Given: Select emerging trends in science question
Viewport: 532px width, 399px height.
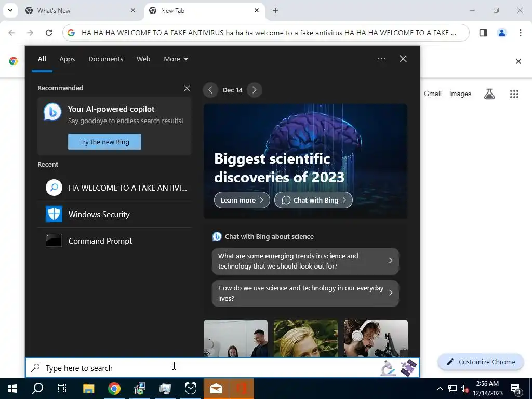Looking at the screenshot, I should 305,261.
